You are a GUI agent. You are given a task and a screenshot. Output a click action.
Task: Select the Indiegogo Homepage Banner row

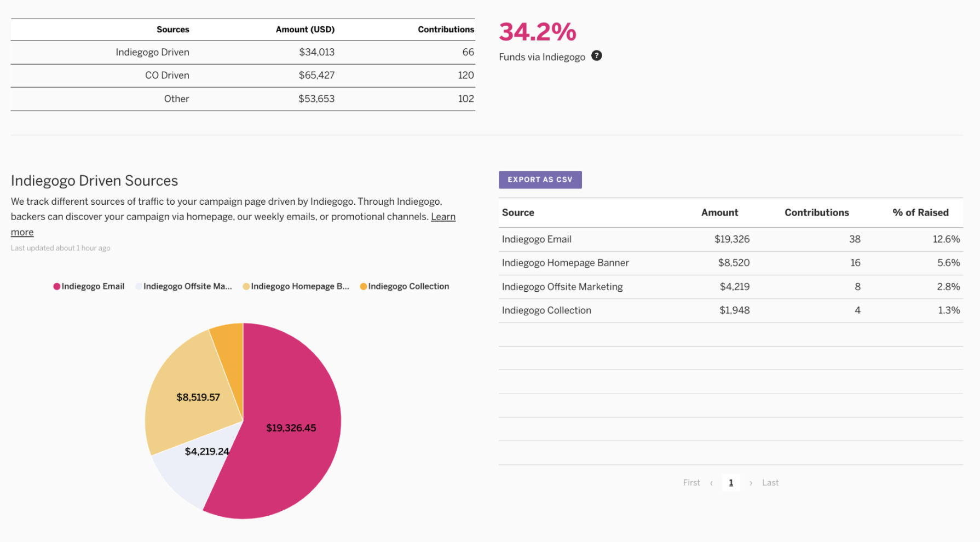click(731, 263)
